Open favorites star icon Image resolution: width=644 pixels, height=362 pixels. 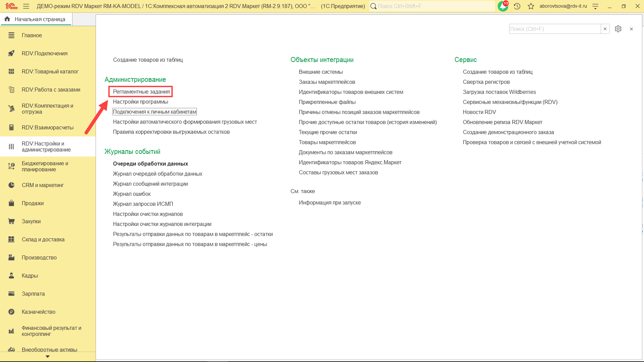[x=531, y=6]
